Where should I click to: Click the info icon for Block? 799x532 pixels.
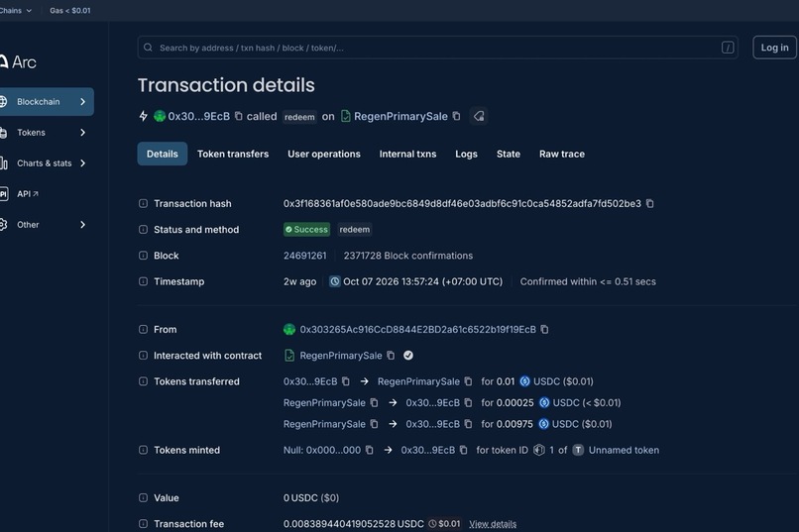click(x=143, y=256)
